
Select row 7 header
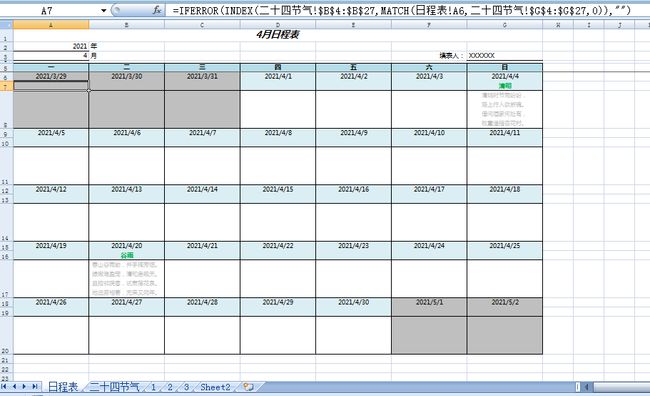click(x=6, y=86)
